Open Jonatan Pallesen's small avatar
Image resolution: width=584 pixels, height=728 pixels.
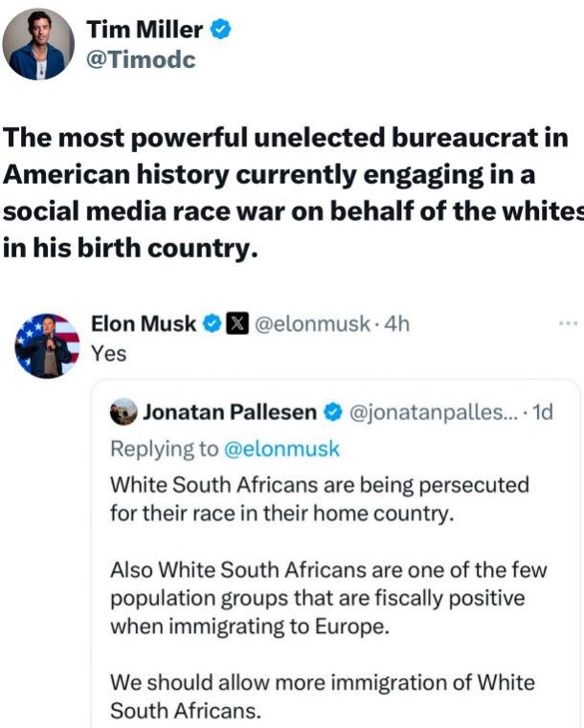[124, 413]
